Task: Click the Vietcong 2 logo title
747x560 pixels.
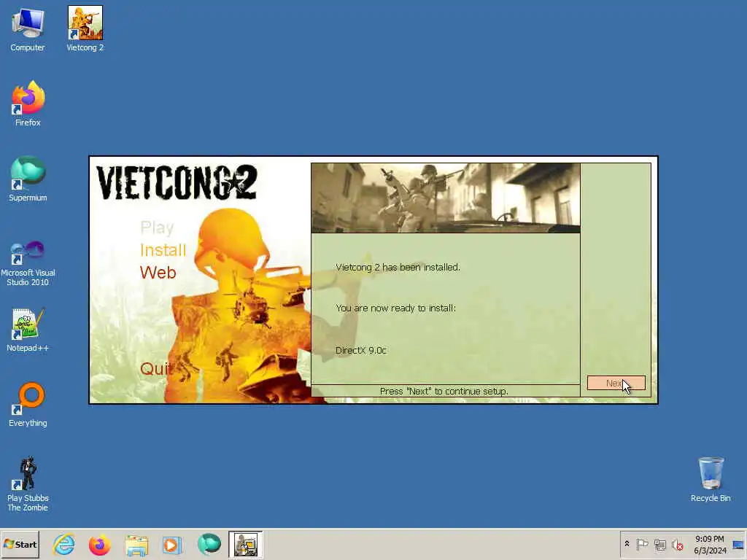Action: coord(177,182)
